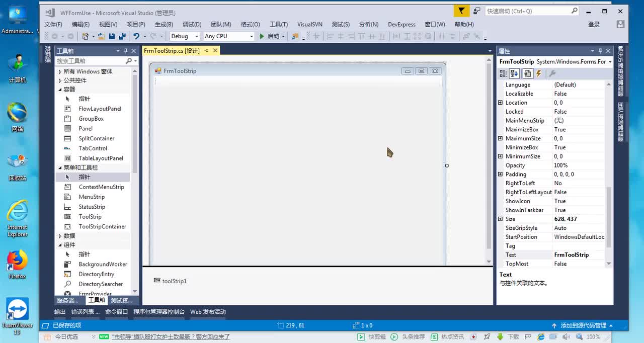Open the Recycle Bin on desktop
The width and height of the screenshot is (644, 343).
point(17,167)
